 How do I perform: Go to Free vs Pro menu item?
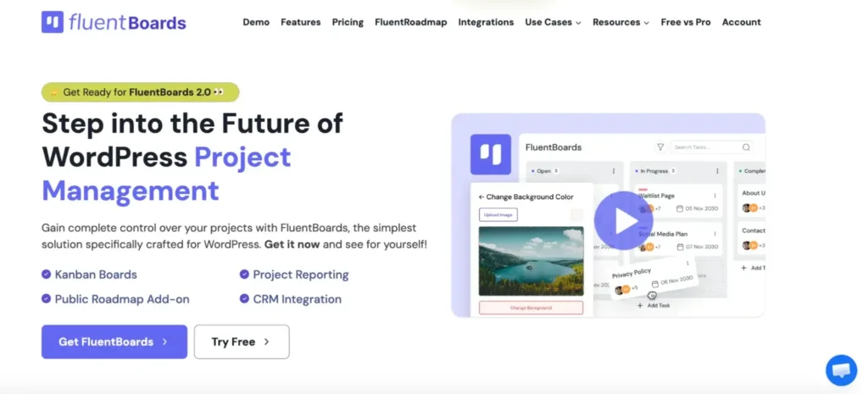(686, 22)
